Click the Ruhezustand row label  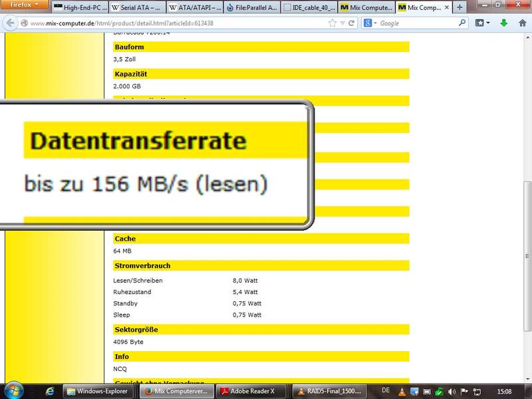(x=132, y=292)
